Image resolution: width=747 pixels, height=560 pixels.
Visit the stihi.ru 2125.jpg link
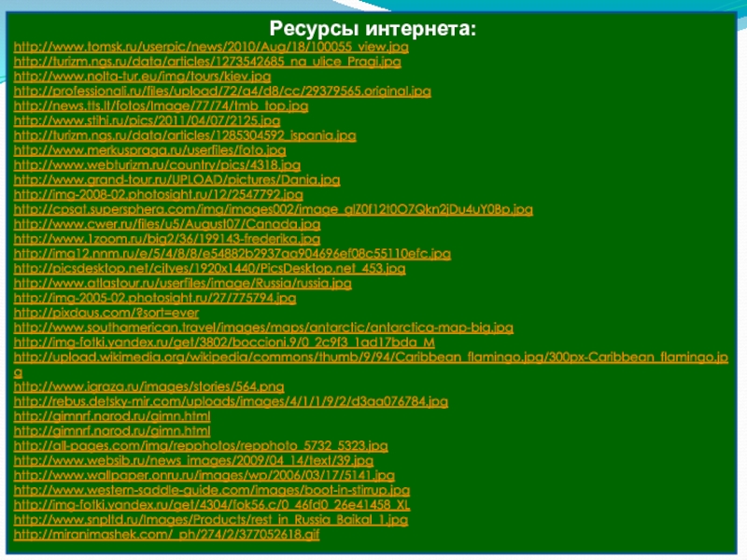(147, 120)
